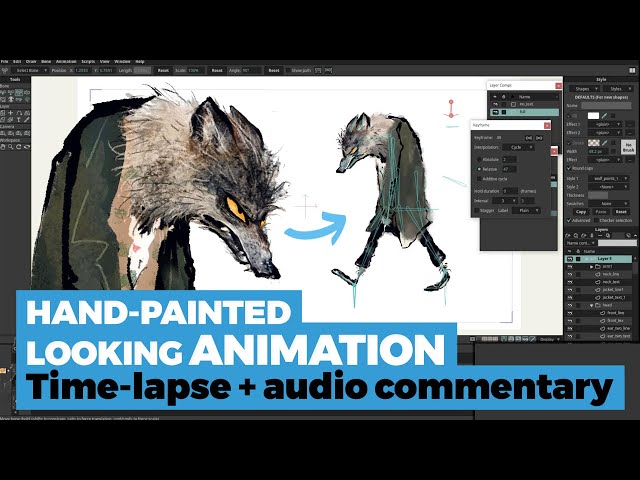Open the Draw menu
The height and width of the screenshot is (480, 640).
(x=31, y=62)
